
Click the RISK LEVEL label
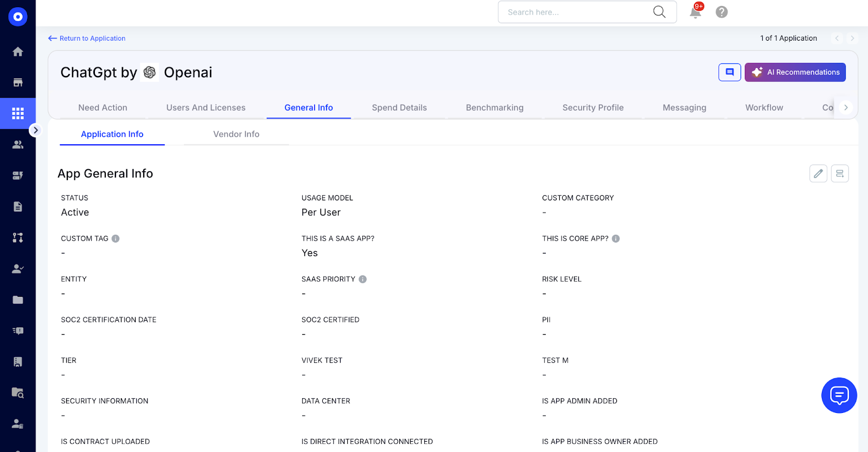pos(561,279)
